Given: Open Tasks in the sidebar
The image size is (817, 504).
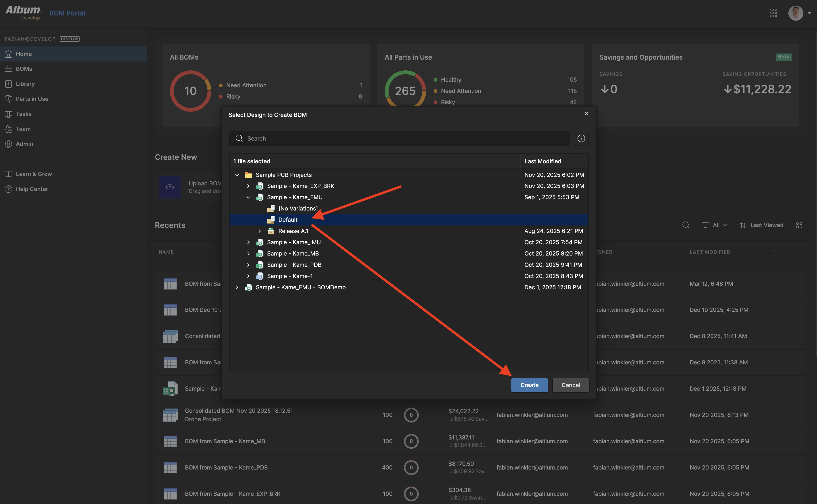Looking at the screenshot, I should click(73, 114).
